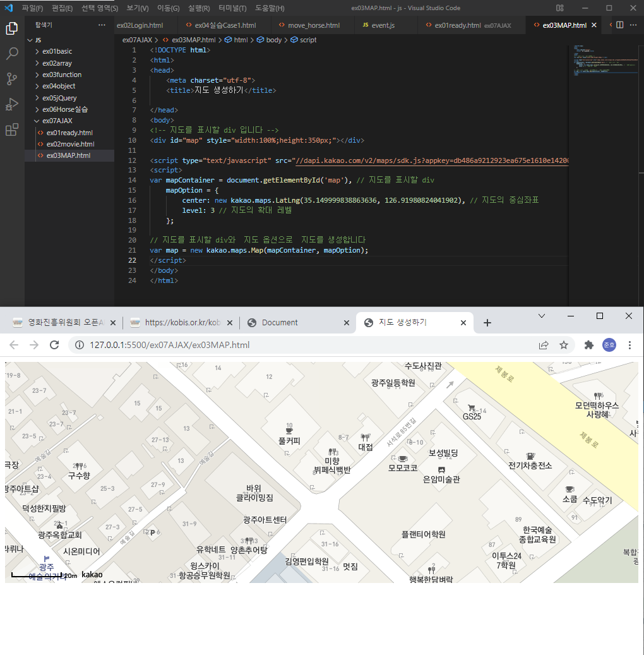
Task: Expand the ex02array folder
Action: [x=37, y=63]
